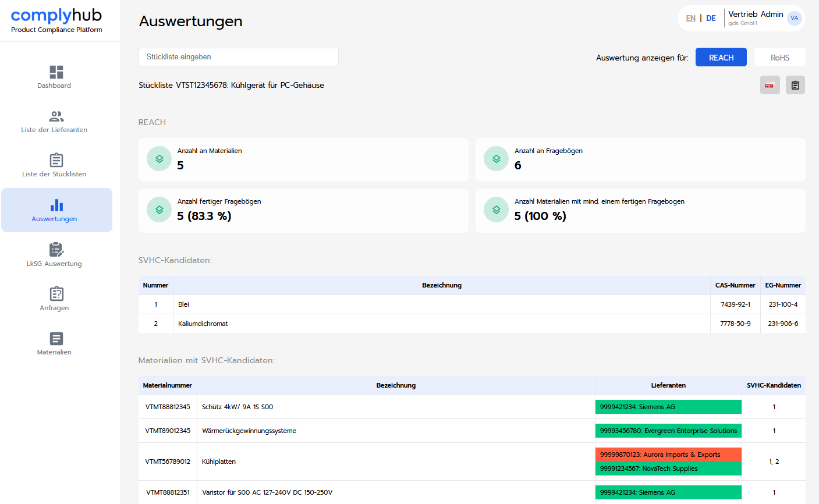Click material number VTMT88812351
The height and width of the screenshot is (504, 819).
pyautogui.click(x=168, y=492)
